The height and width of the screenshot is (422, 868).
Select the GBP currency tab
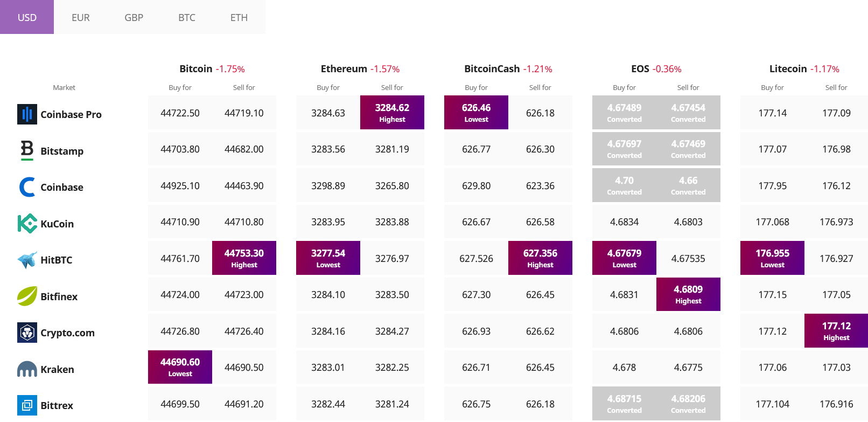coord(134,17)
